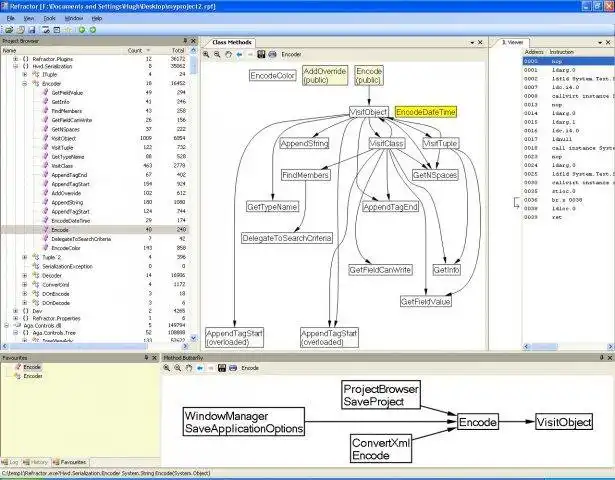Screen dimensions: 615x480
Task: Pin the Method Butterfly panel
Action: click(602, 358)
